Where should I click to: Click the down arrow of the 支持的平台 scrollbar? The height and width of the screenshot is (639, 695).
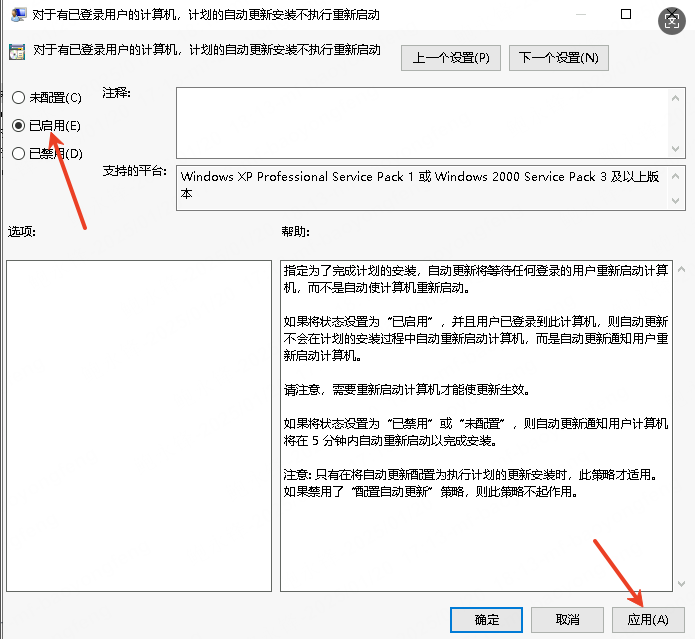coord(675,201)
